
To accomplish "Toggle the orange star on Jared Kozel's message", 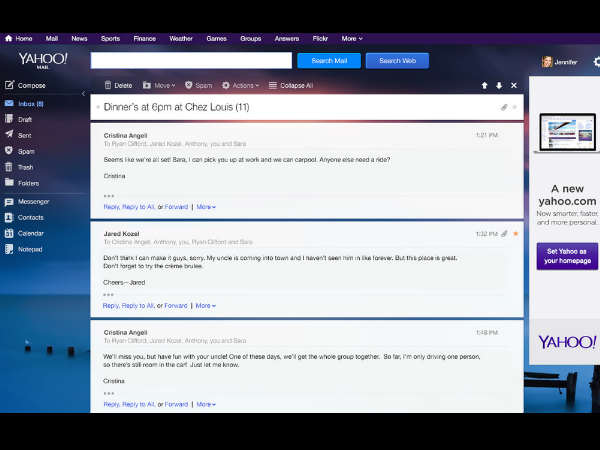I will [x=515, y=233].
